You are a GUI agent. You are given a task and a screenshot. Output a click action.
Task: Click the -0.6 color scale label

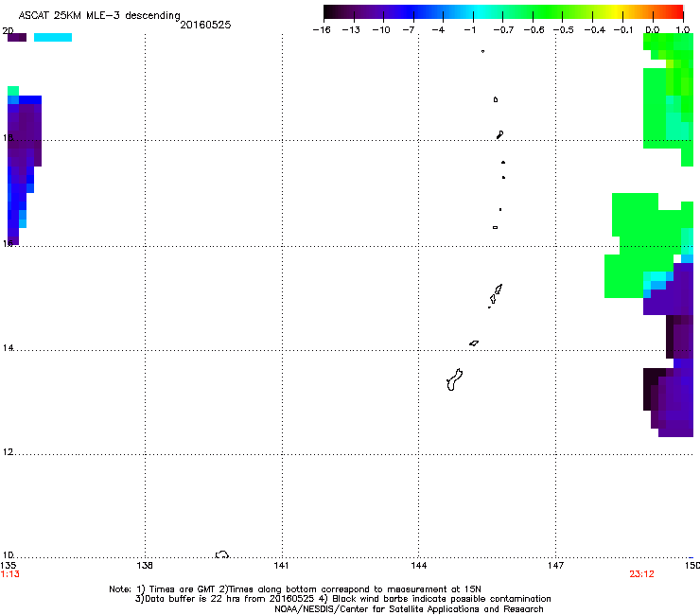click(534, 30)
